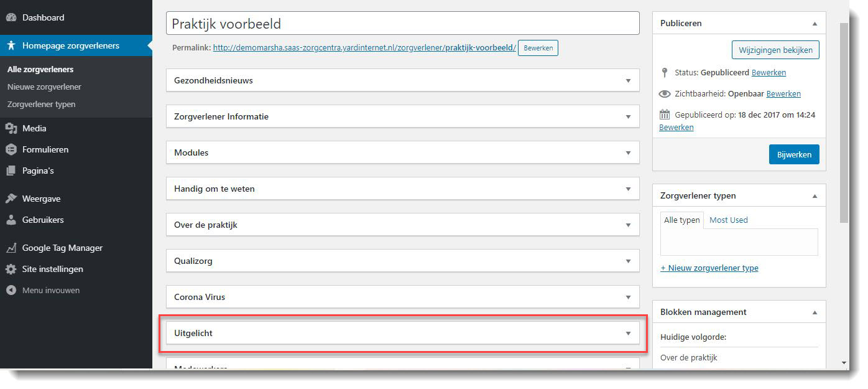The width and height of the screenshot is (868, 389).
Task: Click Bewerken link next to Status
Action: [769, 73]
